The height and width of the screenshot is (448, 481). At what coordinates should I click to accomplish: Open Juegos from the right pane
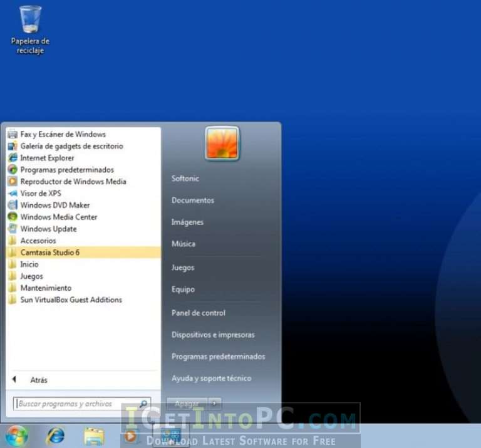coord(183,268)
